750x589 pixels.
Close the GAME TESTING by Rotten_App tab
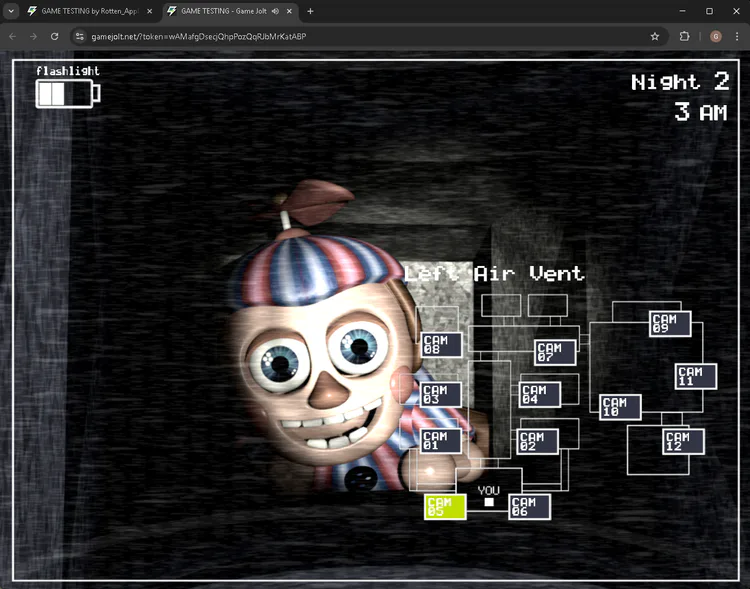tap(150, 11)
